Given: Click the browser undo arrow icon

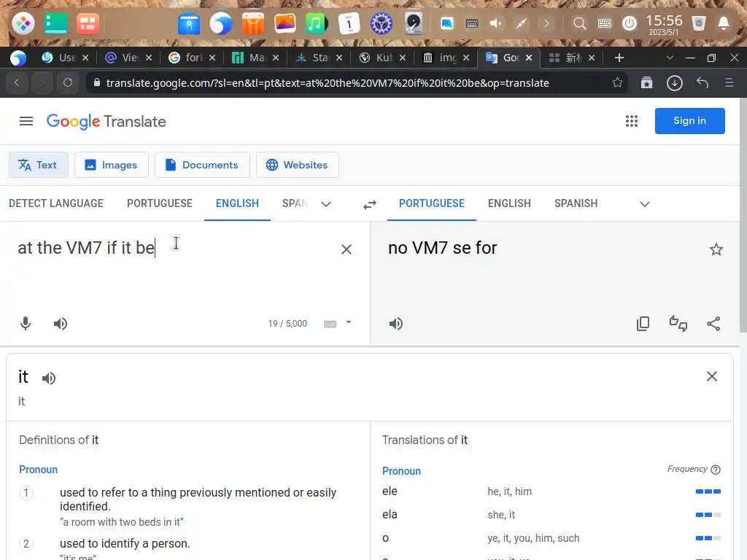Looking at the screenshot, I should [703, 83].
